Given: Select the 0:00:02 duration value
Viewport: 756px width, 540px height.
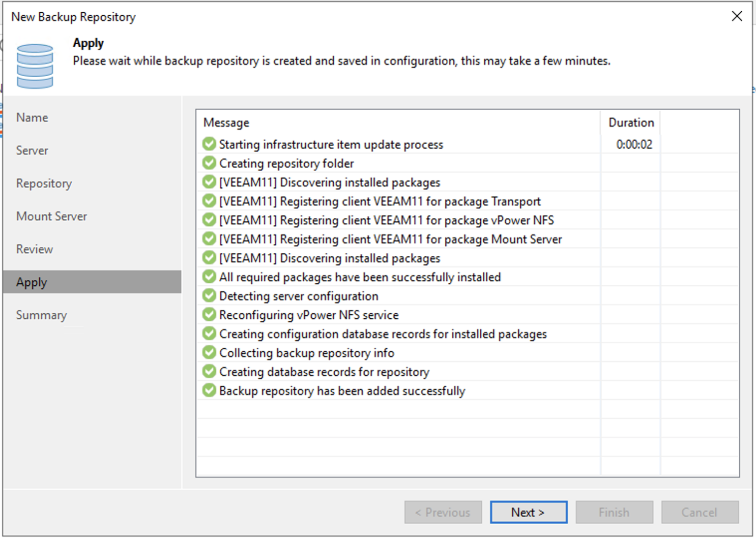Looking at the screenshot, I should [634, 144].
